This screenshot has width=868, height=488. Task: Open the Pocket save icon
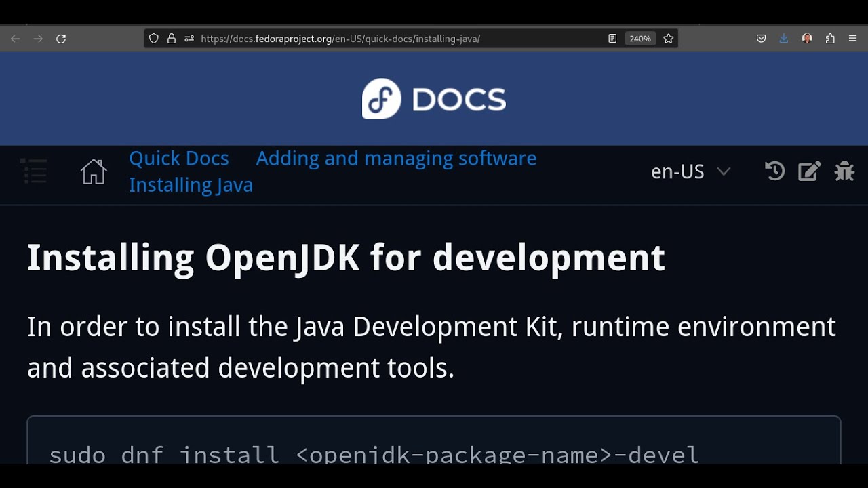tap(762, 39)
